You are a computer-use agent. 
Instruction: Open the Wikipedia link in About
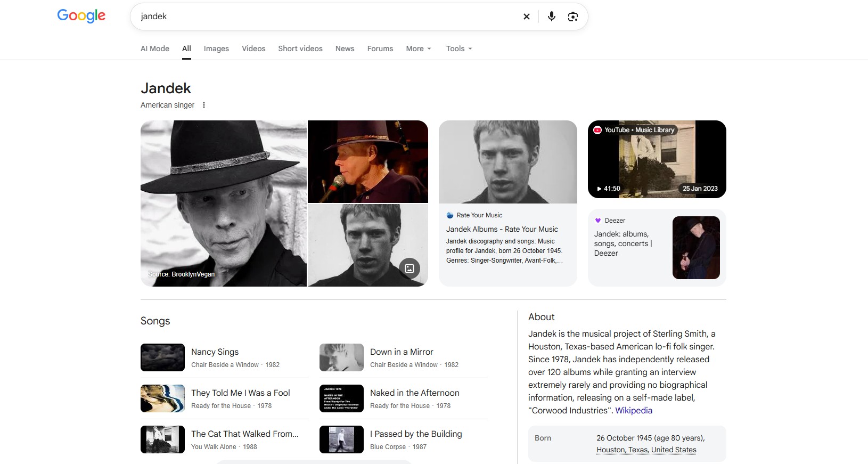[x=634, y=410]
